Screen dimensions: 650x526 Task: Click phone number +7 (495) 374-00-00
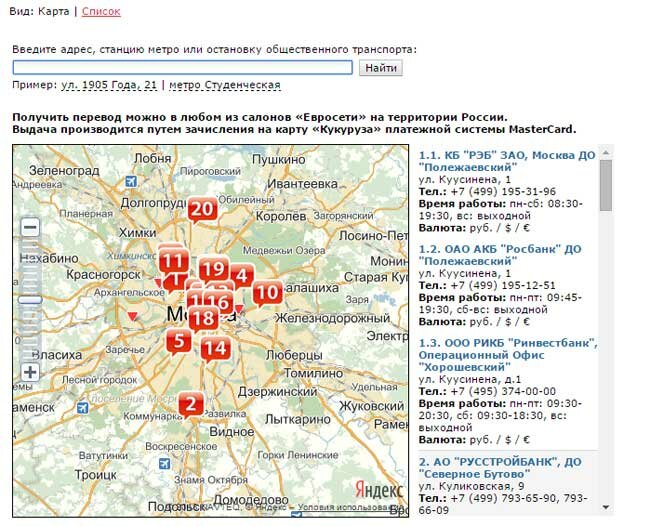[503, 391]
